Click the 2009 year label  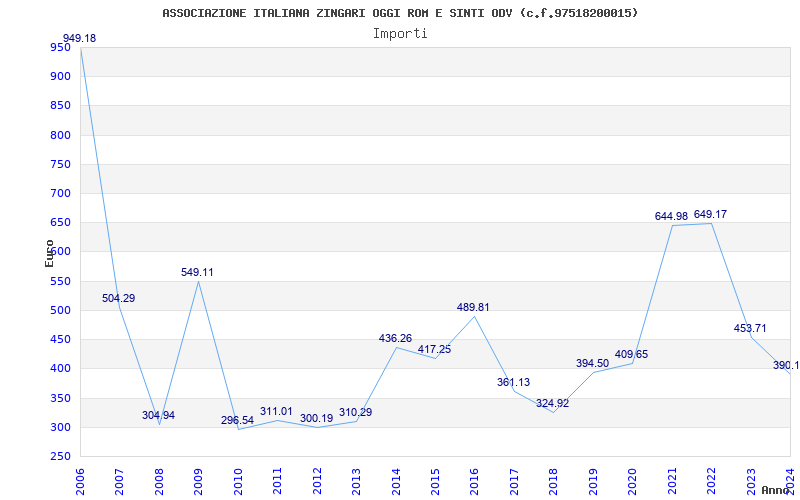pyautogui.click(x=198, y=482)
